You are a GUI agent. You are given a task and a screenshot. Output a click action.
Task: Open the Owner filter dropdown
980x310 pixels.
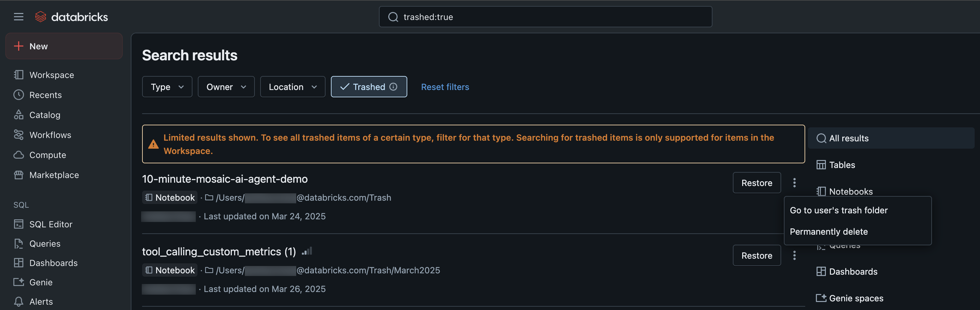click(x=226, y=86)
